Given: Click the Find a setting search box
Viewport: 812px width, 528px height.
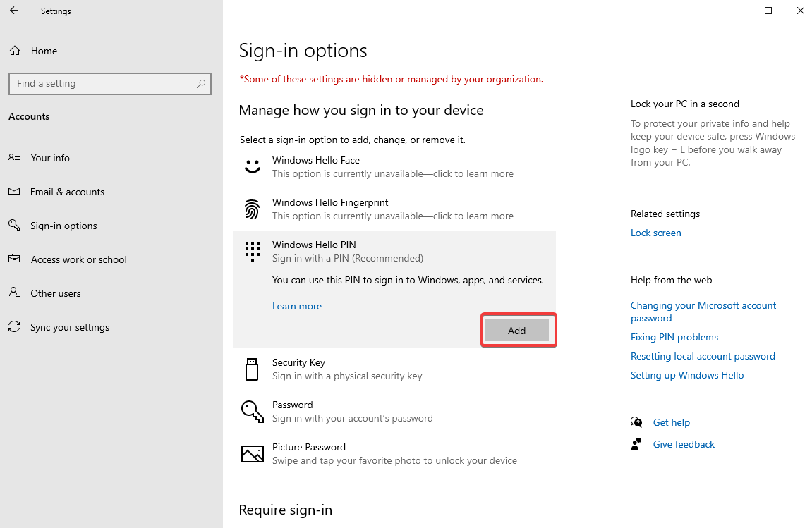Looking at the screenshot, I should (x=102, y=83).
